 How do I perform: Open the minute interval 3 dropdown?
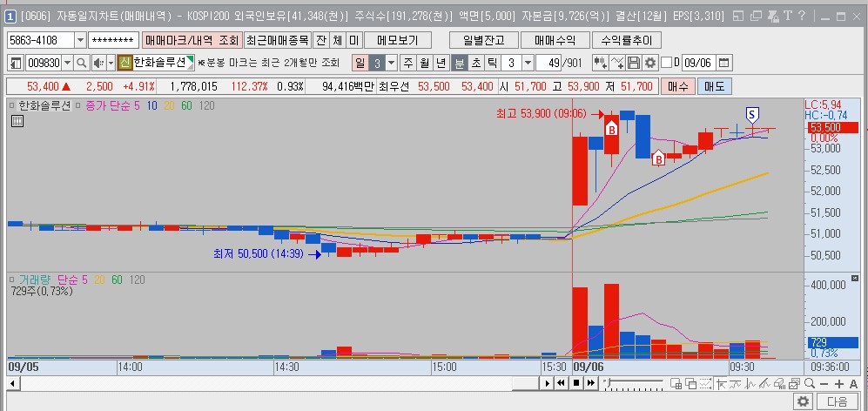(x=528, y=63)
